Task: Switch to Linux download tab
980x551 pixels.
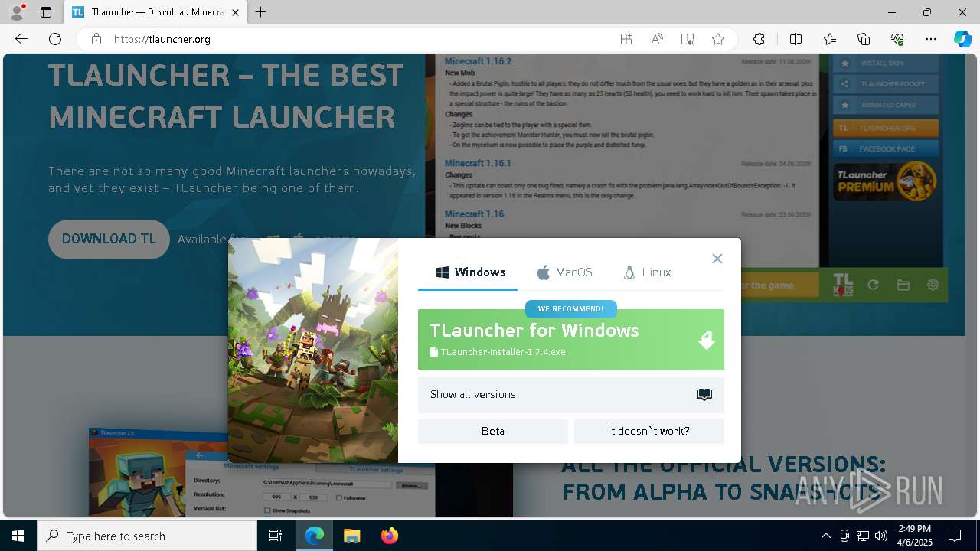Action: click(x=647, y=272)
